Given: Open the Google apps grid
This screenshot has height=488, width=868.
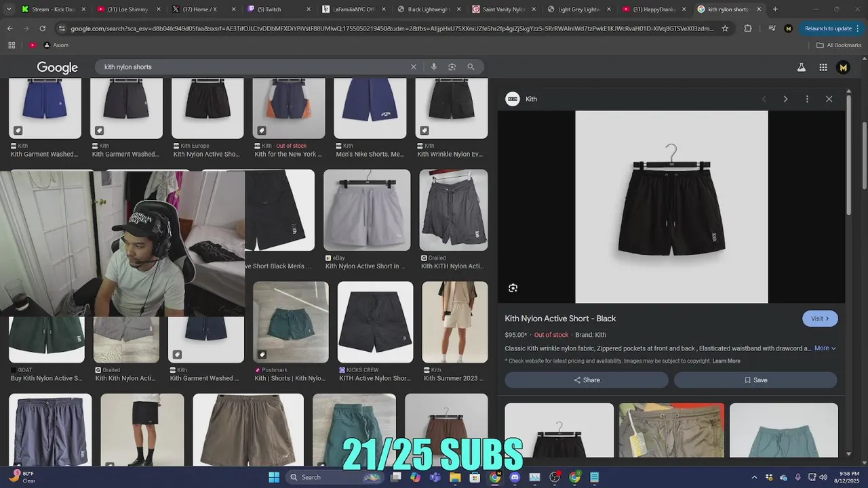Looking at the screenshot, I should pyautogui.click(x=823, y=67).
